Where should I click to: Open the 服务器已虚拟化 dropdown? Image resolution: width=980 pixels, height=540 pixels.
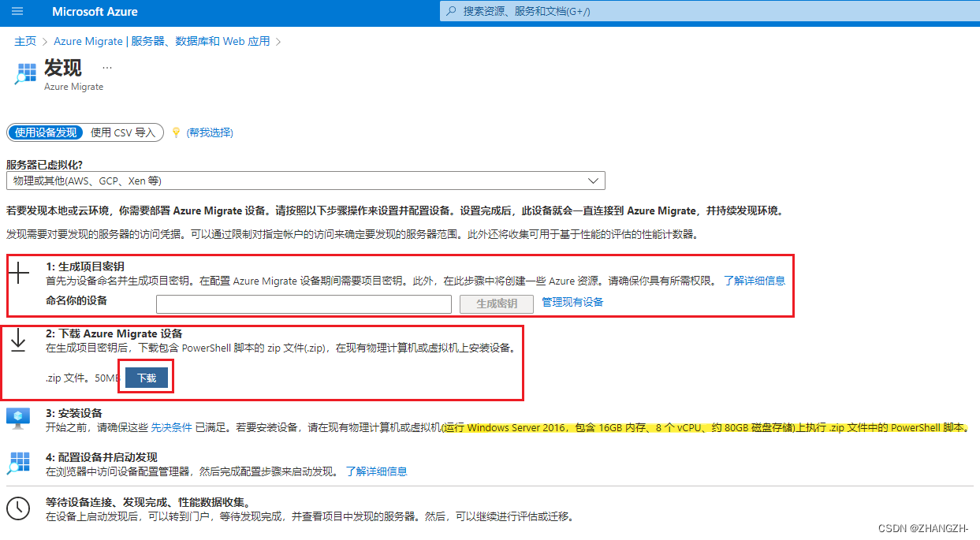coord(305,181)
